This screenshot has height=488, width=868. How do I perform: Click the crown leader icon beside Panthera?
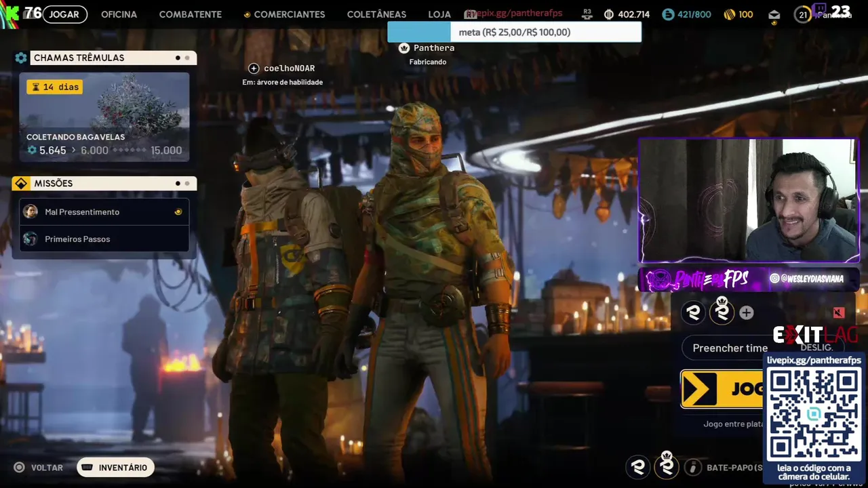coord(404,48)
